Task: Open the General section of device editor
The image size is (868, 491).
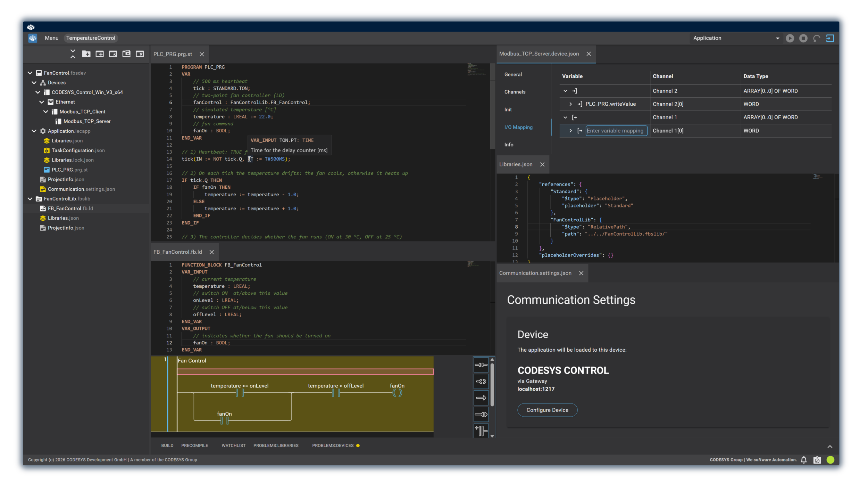Action: (x=513, y=75)
